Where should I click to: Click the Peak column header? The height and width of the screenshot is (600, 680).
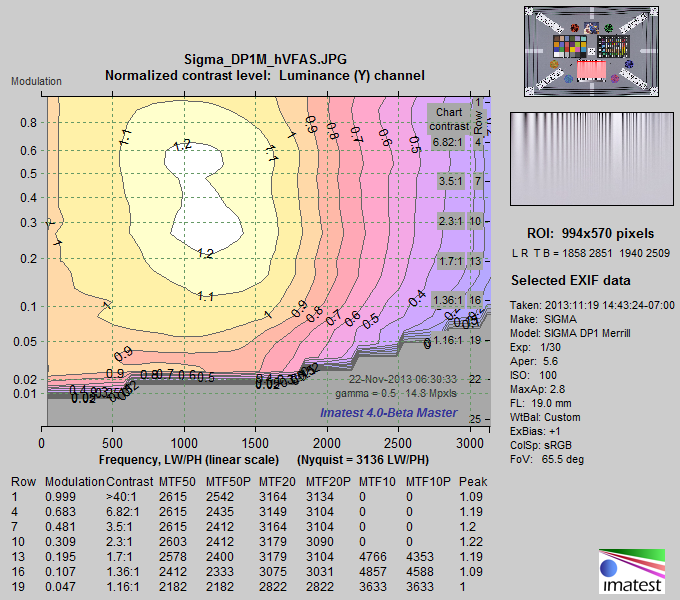point(473,482)
